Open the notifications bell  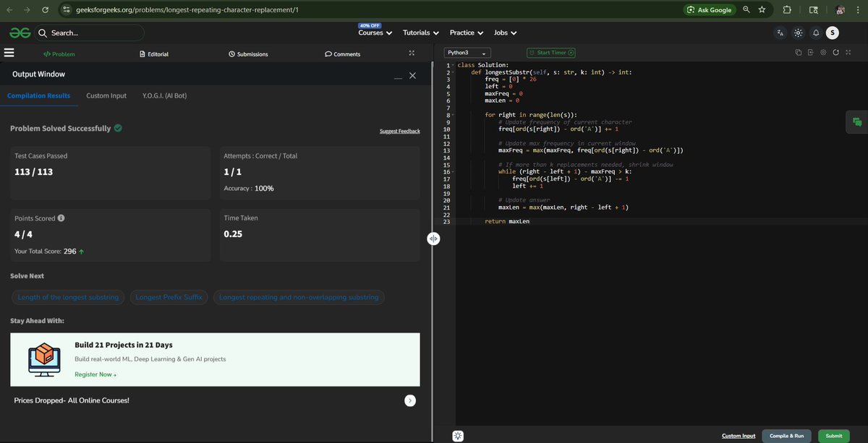coord(816,33)
